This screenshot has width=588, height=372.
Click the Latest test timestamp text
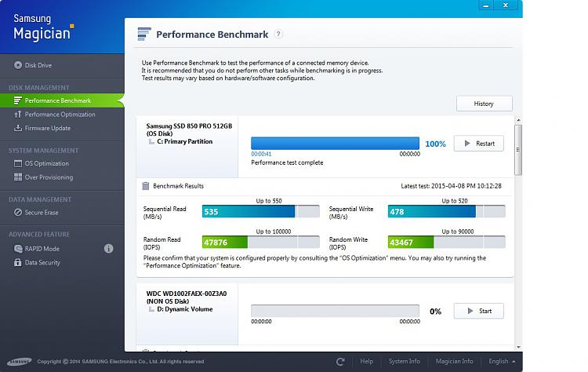(451, 186)
